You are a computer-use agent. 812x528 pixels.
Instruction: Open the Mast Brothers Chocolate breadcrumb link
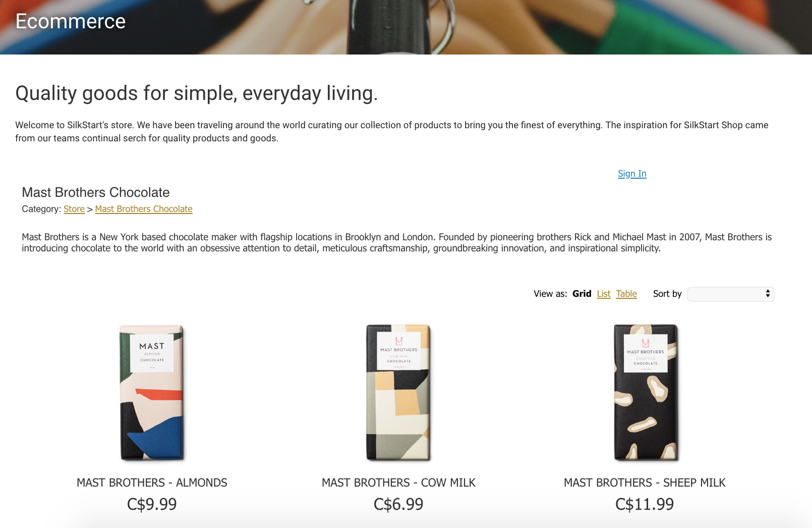click(144, 209)
